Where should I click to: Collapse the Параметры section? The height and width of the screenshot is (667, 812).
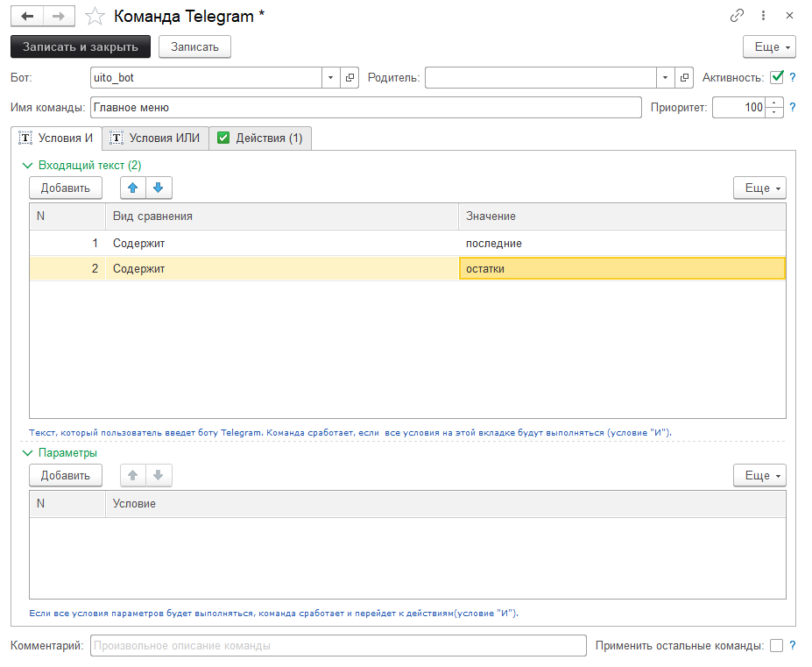point(26,452)
